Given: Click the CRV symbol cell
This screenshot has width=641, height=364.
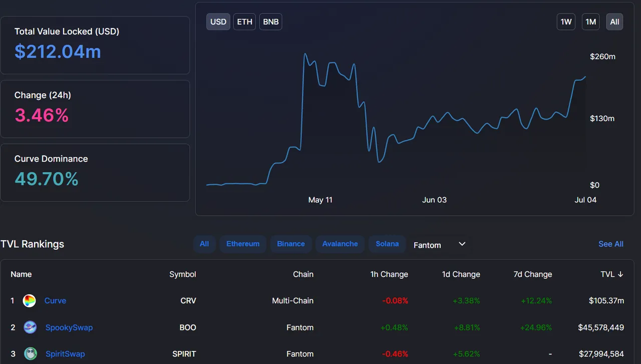Looking at the screenshot, I should coord(188,301).
